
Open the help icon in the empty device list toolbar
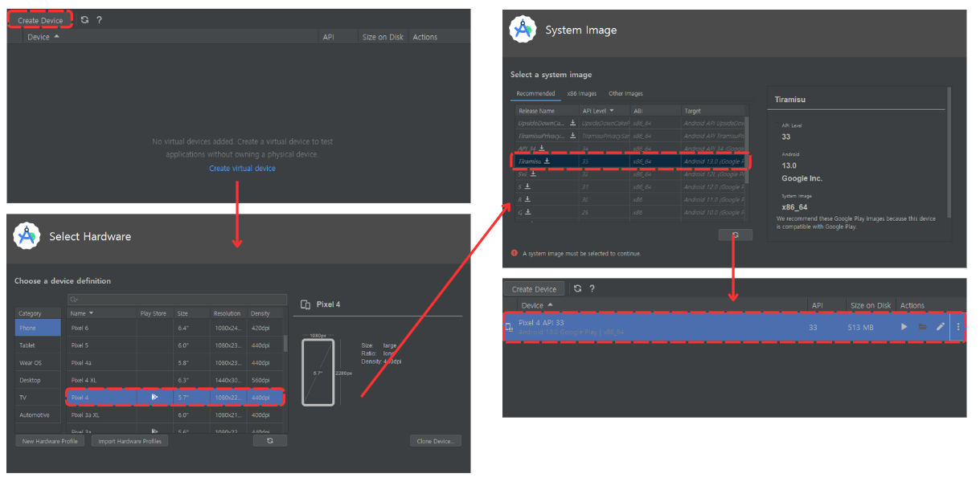(x=99, y=20)
